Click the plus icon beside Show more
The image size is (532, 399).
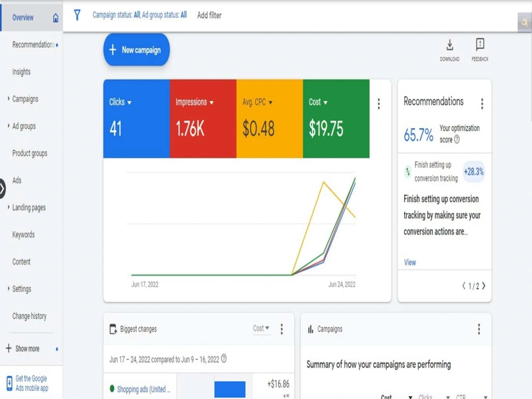(9, 348)
